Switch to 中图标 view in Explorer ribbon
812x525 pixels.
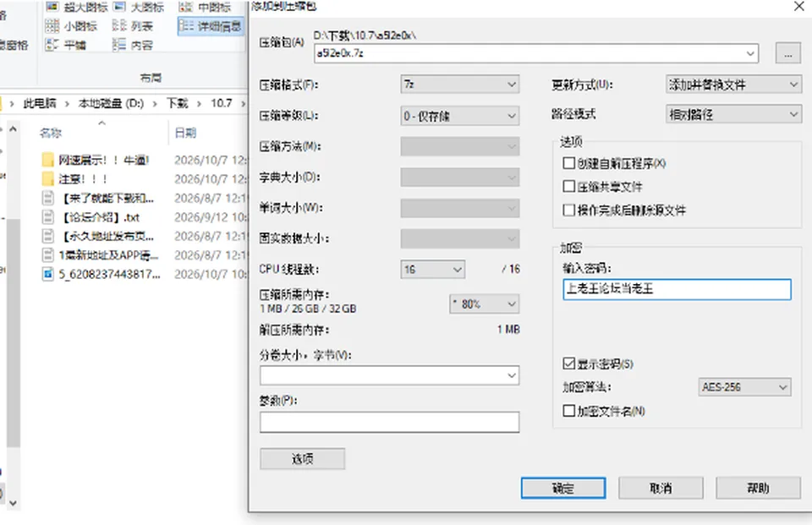coord(185,6)
